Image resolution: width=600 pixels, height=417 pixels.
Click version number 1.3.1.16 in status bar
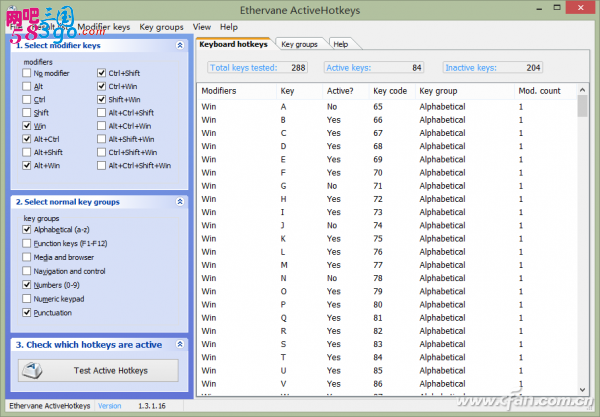click(x=152, y=406)
